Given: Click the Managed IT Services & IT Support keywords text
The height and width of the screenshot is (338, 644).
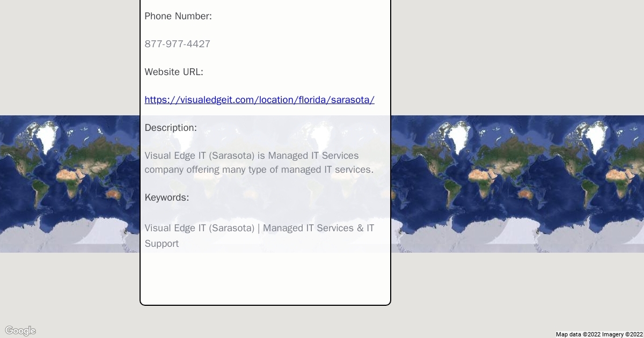Looking at the screenshot, I should click(x=259, y=236).
